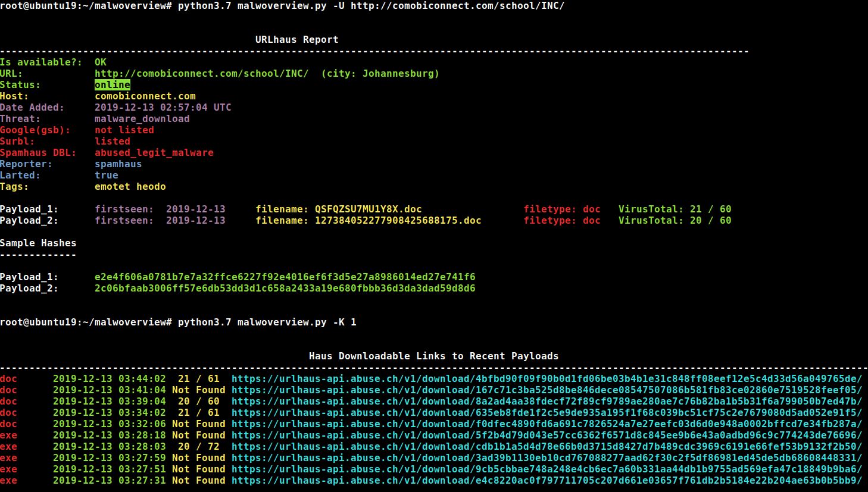Open download link starting 9cb5cbbae748a2
This screenshot has width=868, height=492.
point(547,469)
